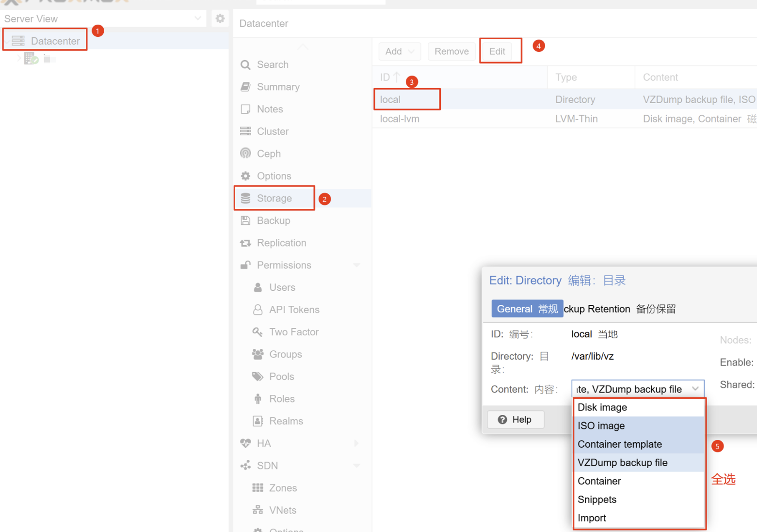Click the Summary book icon

(245, 87)
